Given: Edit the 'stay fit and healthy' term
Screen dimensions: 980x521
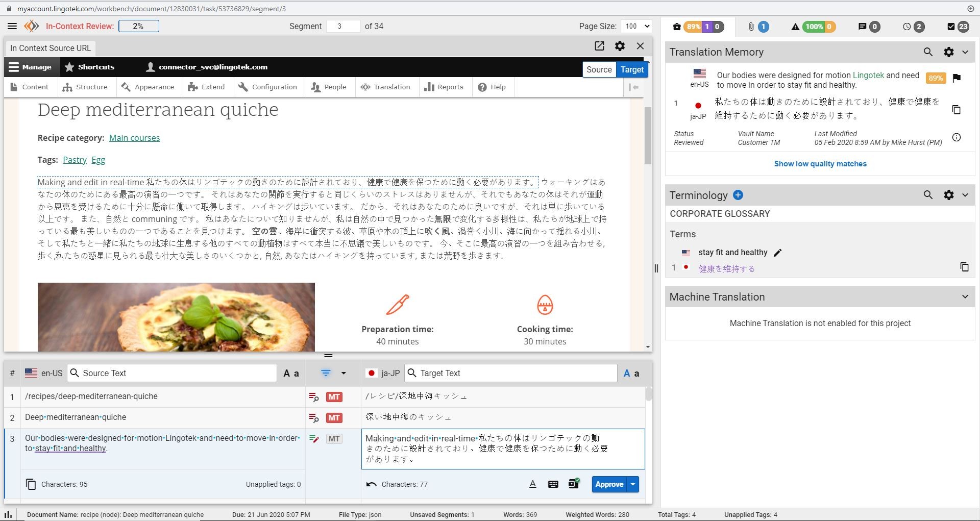Looking at the screenshot, I should [777, 253].
